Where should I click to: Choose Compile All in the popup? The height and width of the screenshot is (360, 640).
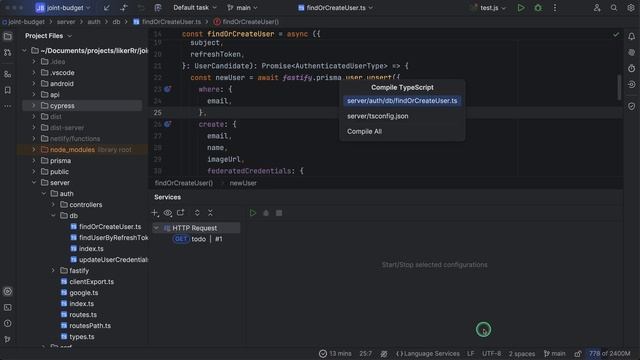pos(402,131)
